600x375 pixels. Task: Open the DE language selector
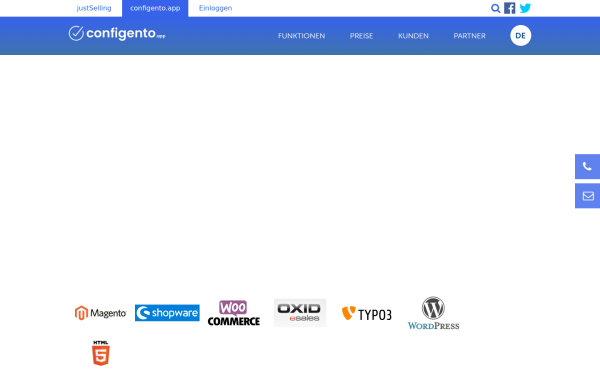click(520, 36)
